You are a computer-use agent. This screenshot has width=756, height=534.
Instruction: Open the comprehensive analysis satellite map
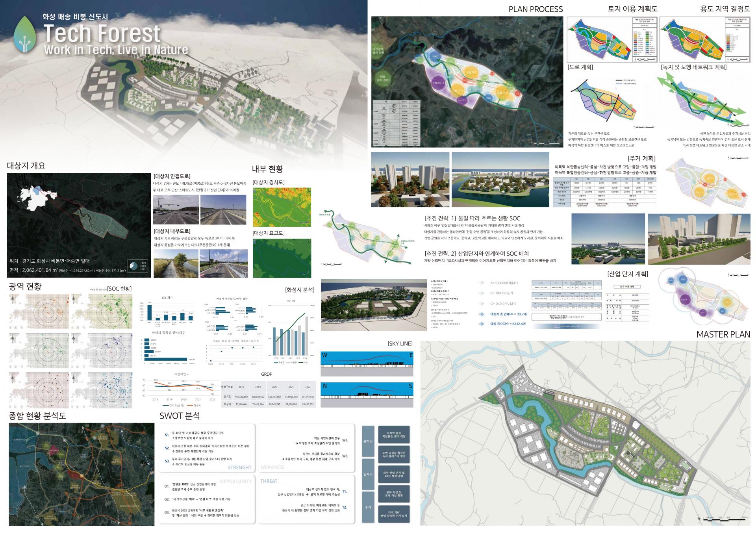tap(82, 474)
